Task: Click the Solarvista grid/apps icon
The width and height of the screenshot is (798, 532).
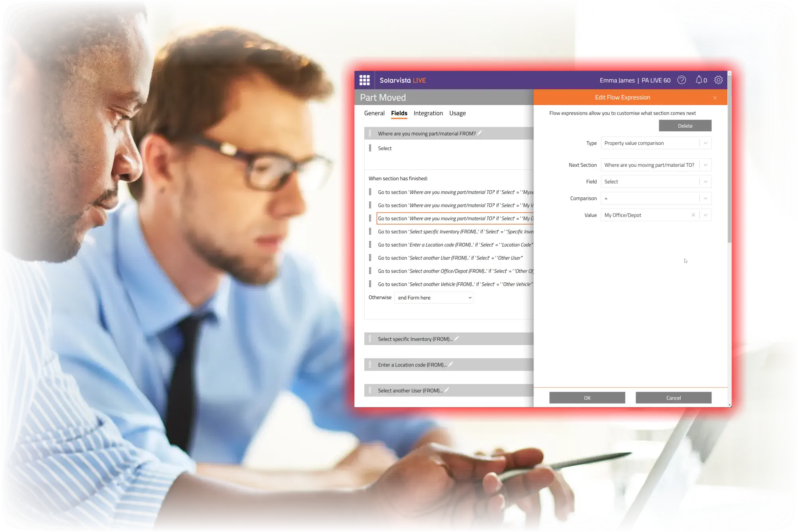Action: pyautogui.click(x=365, y=80)
